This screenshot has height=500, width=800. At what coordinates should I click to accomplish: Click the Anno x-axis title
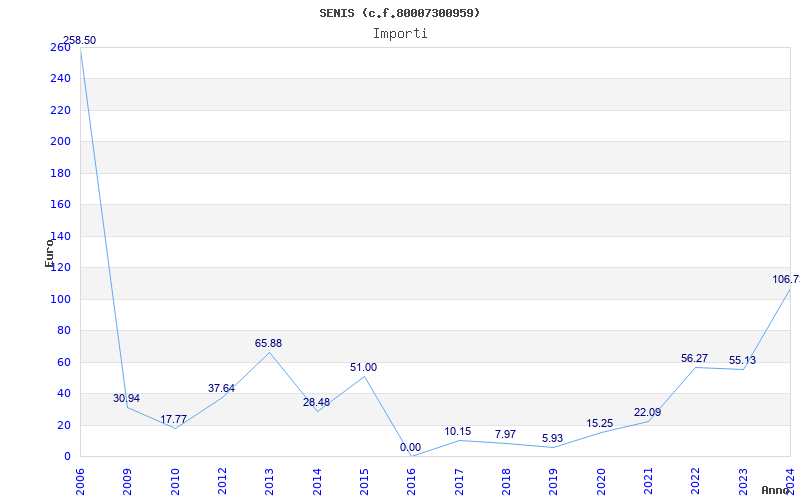[776, 490]
